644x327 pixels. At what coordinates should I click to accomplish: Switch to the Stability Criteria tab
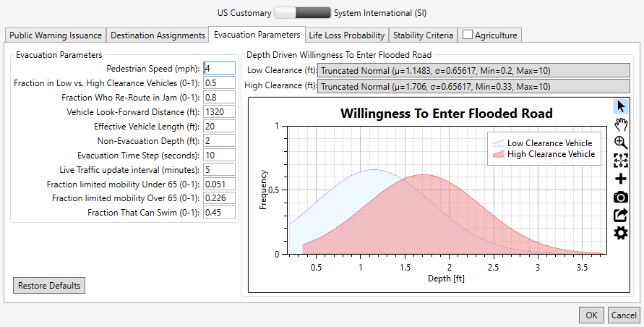pyautogui.click(x=423, y=35)
